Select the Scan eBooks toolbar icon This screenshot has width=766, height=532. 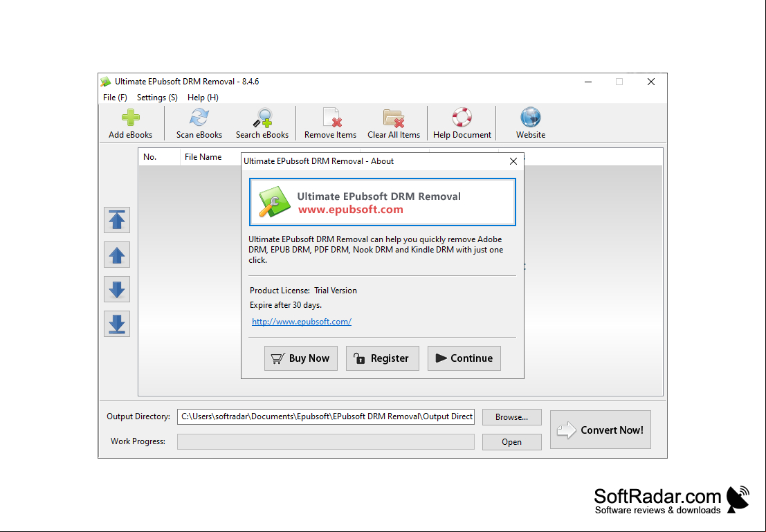click(x=199, y=118)
